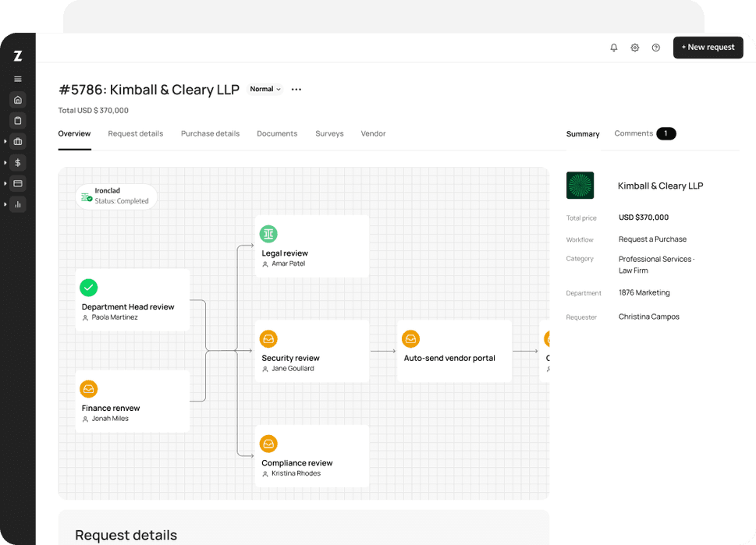Expand the sidebar briefcase section chevron
Image resolution: width=756 pixels, height=545 pixels.
(x=7, y=142)
